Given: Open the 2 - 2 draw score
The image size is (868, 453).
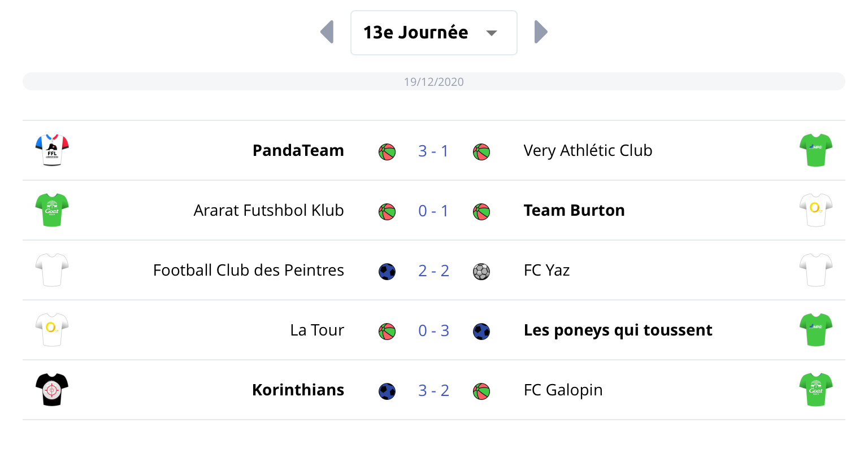Looking at the screenshot, I should click(433, 271).
